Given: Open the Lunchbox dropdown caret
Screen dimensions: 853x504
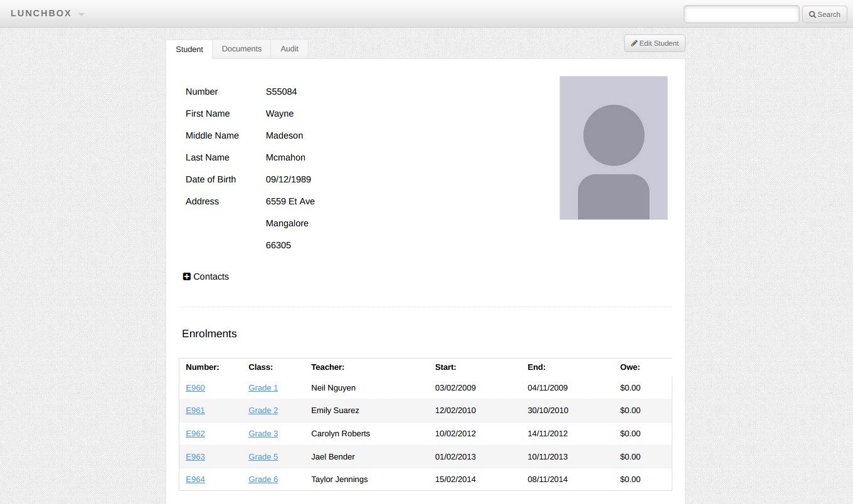Looking at the screenshot, I should [82, 14].
